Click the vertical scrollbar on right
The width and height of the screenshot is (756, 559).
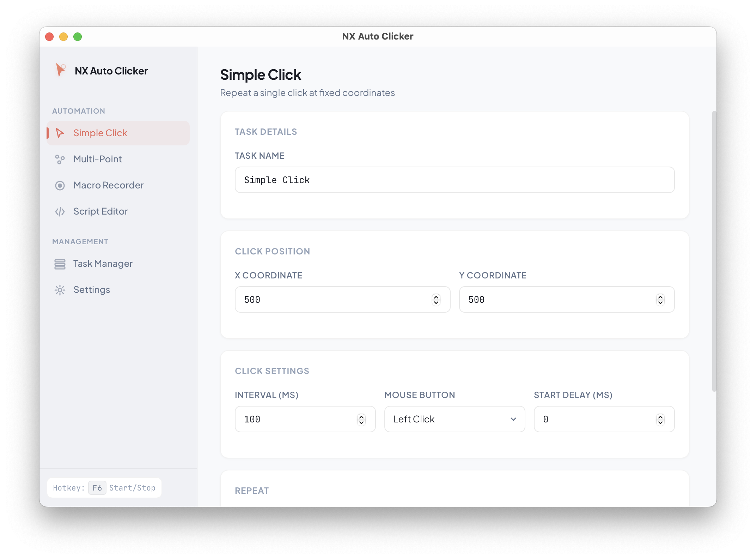click(714, 251)
